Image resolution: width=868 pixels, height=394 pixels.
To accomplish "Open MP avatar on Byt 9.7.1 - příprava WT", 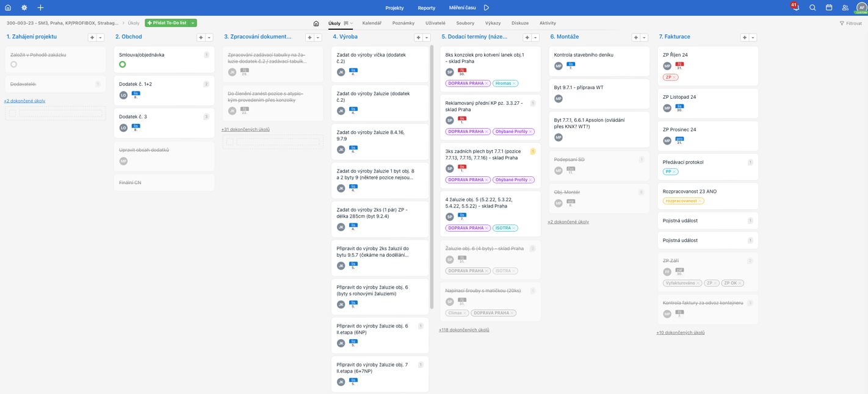I will pyautogui.click(x=559, y=99).
